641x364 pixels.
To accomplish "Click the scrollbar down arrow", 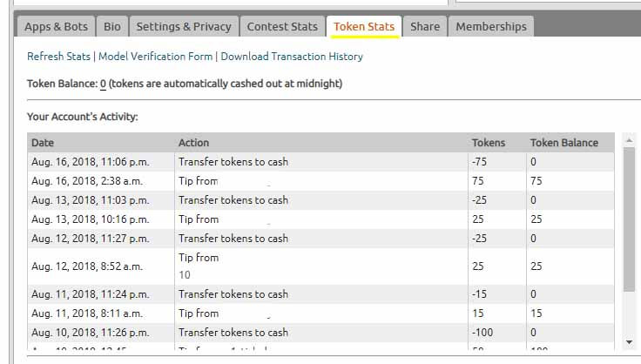I will (x=629, y=342).
